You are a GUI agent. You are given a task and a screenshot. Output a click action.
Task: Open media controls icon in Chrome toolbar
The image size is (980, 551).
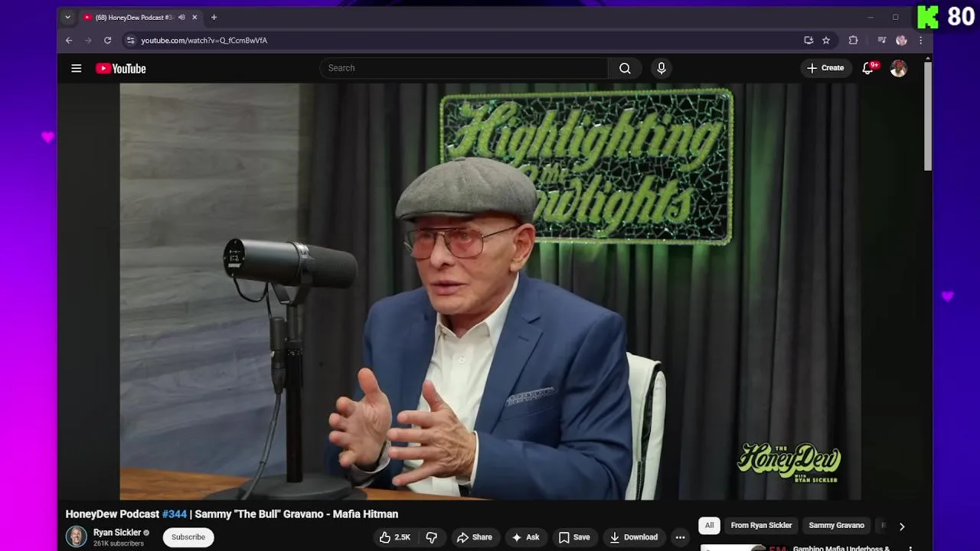882,40
